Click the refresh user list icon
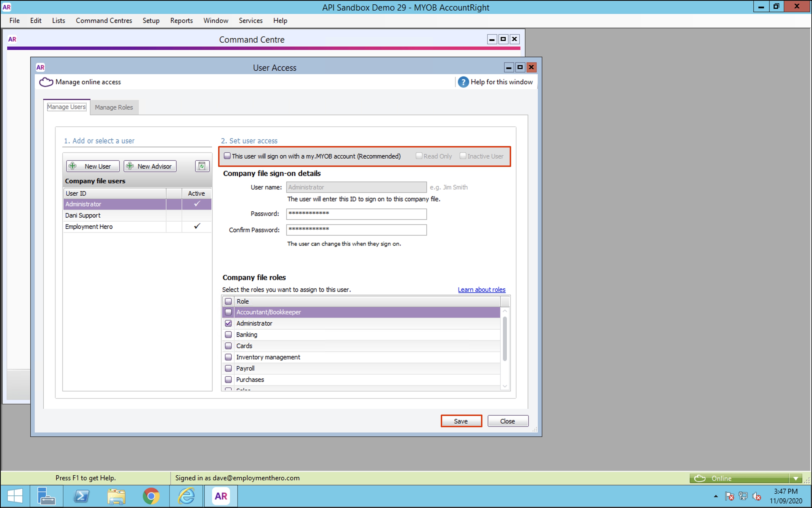Viewport: 812px width, 508px height. tap(202, 166)
